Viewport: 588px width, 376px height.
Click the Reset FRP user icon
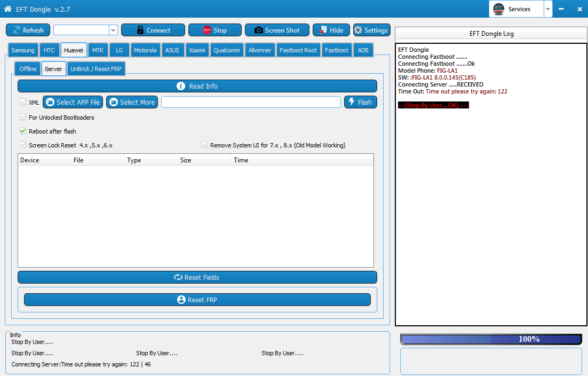coord(181,300)
